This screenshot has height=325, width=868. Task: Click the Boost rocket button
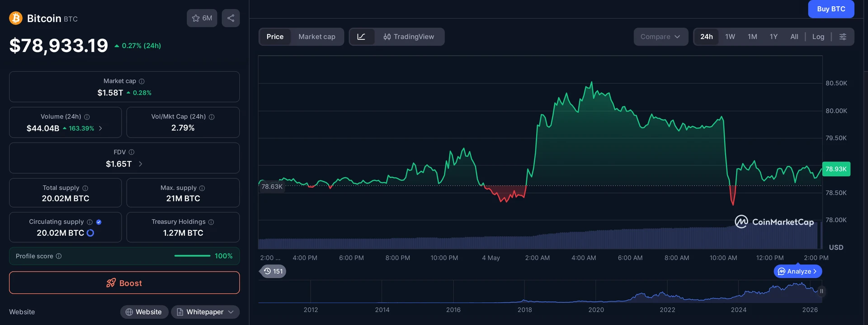124,283
